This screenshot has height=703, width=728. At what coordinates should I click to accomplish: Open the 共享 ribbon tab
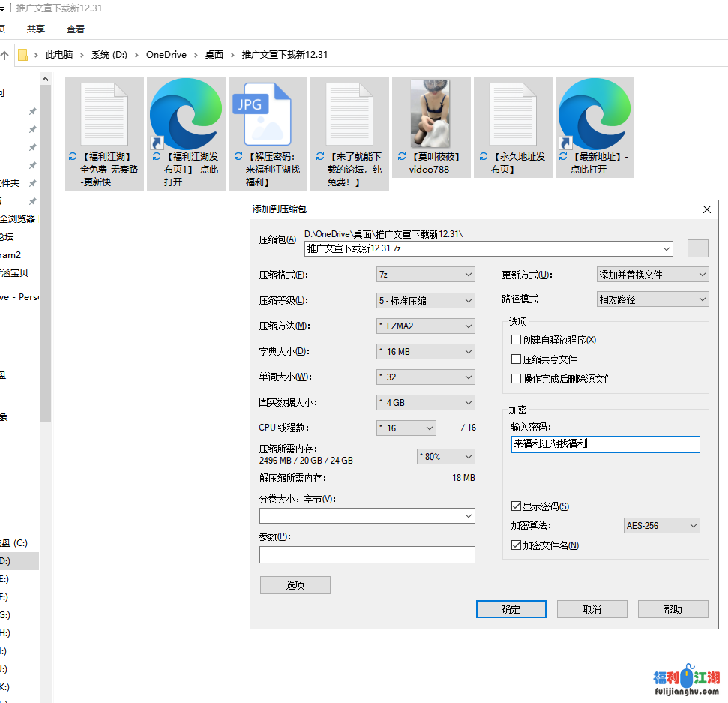coord(36,29)
